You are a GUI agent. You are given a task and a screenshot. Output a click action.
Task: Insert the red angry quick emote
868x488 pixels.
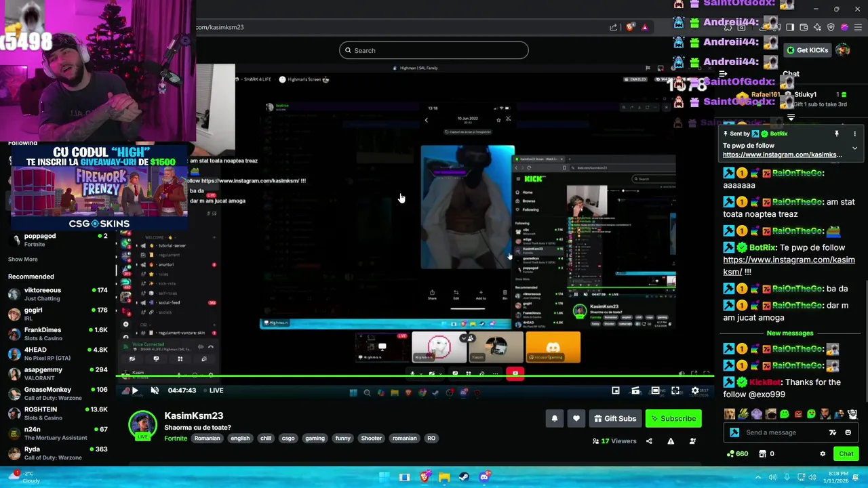tap(798, 414)
